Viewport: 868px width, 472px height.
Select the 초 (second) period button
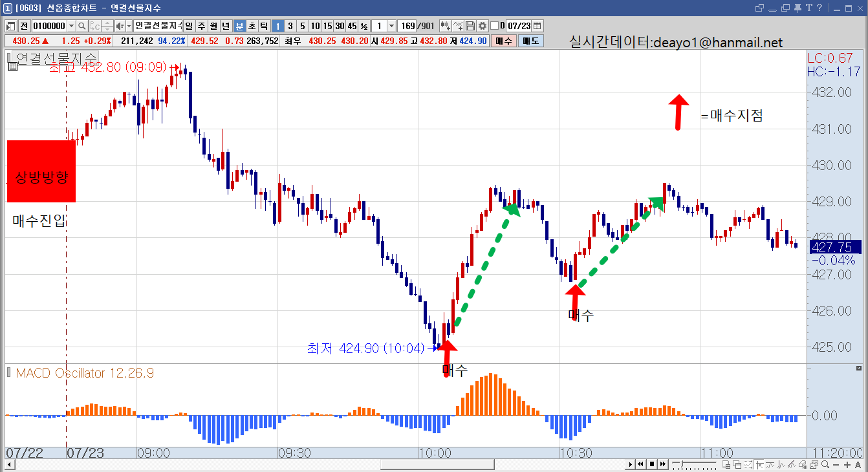[252, 26]
